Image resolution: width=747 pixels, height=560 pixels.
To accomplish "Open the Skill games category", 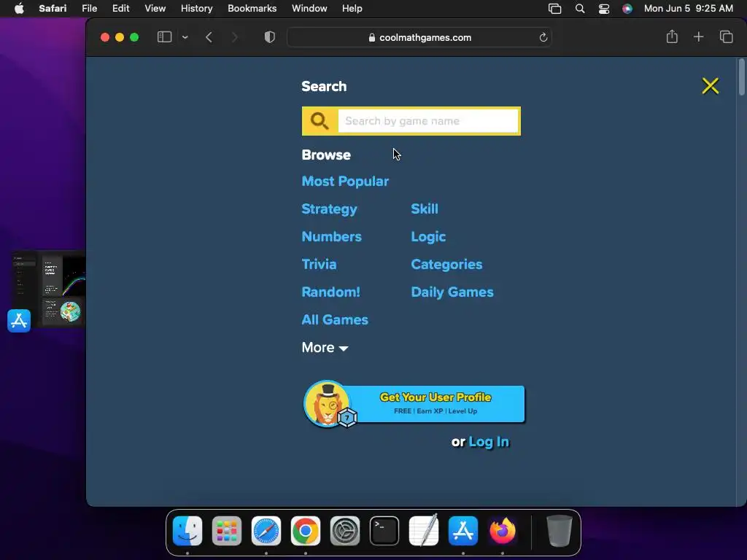I will (425, 209).
